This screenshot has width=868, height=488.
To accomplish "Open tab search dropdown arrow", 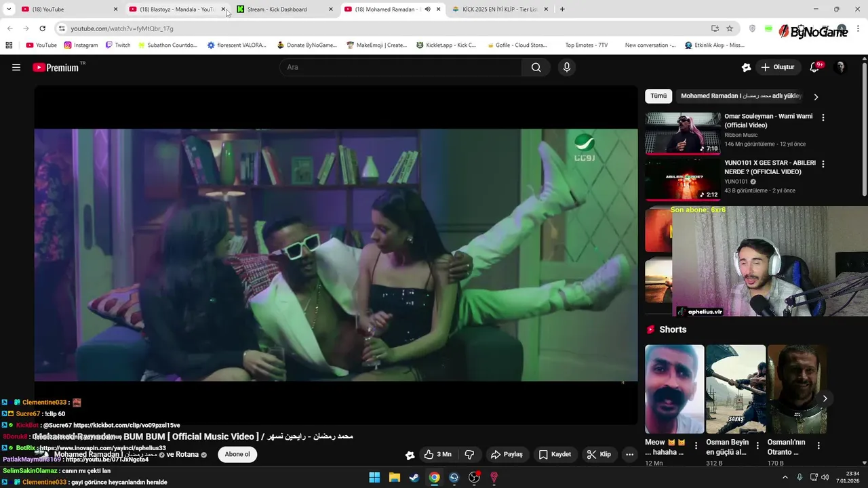I will tap(9, 9).
